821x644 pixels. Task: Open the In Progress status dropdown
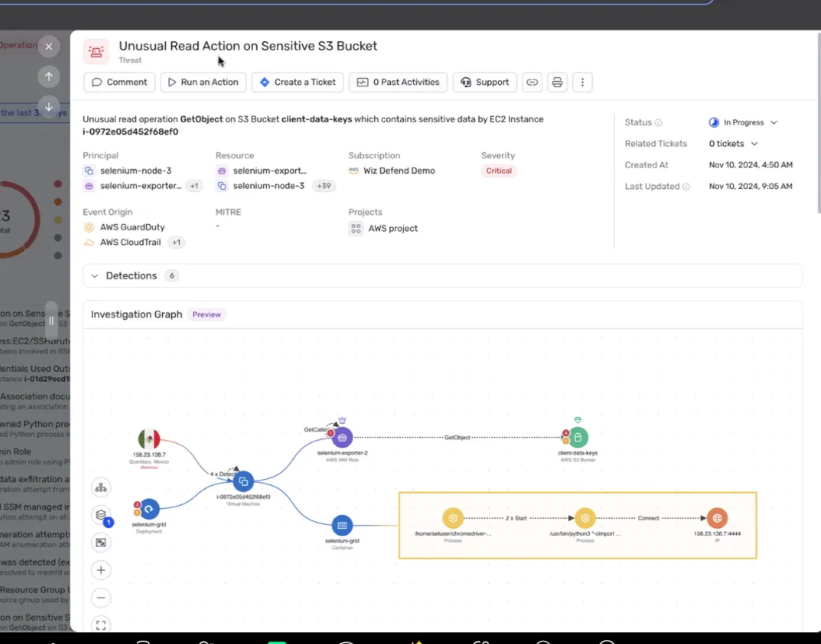[x=743, y=123]
